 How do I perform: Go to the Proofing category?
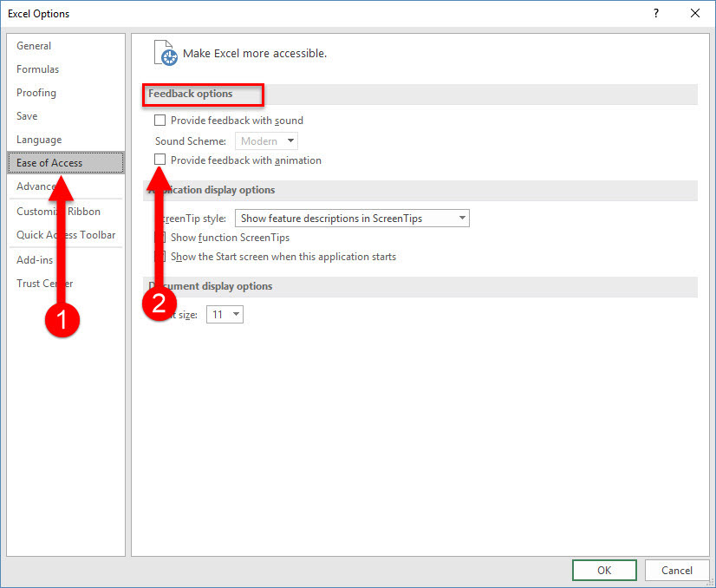pos(36,93)
